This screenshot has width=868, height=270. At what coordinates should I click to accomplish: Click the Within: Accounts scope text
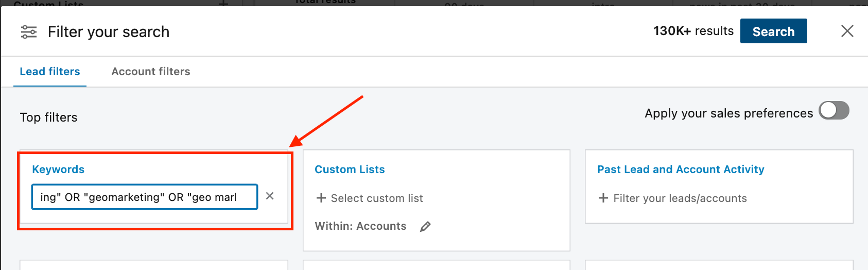[x=360, y=226]
